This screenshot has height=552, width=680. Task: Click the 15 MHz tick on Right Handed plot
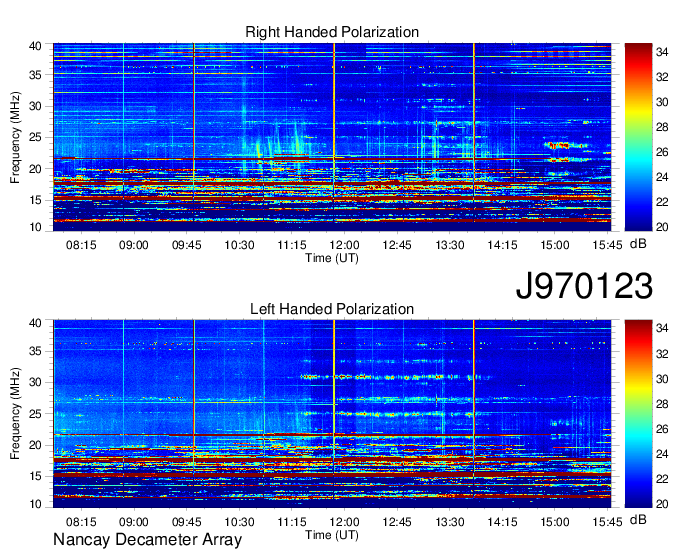tap(35, 200)
